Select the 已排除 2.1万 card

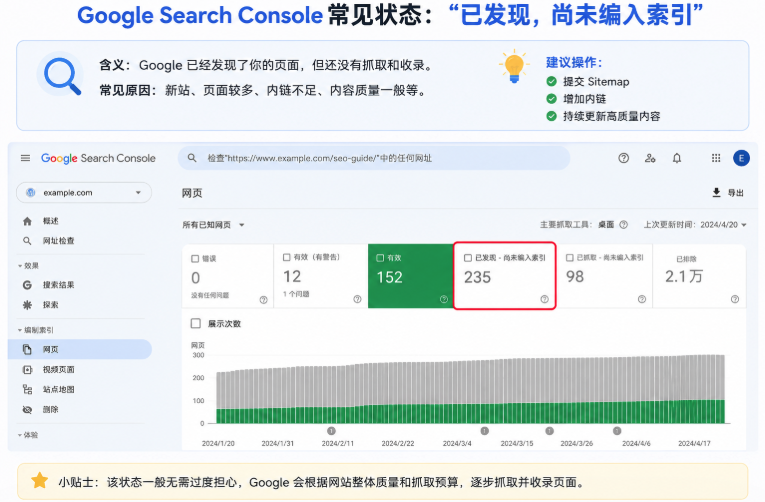pyautogui.click(x=699, y=276)
